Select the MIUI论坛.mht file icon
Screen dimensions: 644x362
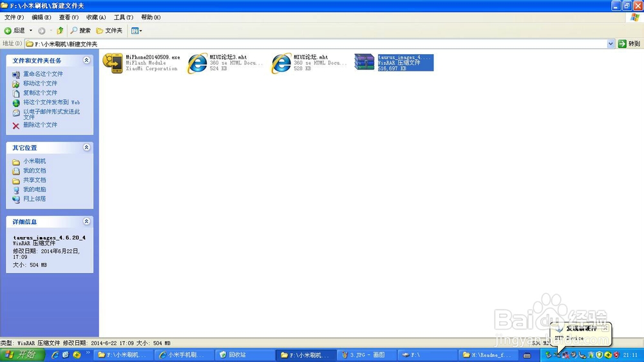point(281,63)
